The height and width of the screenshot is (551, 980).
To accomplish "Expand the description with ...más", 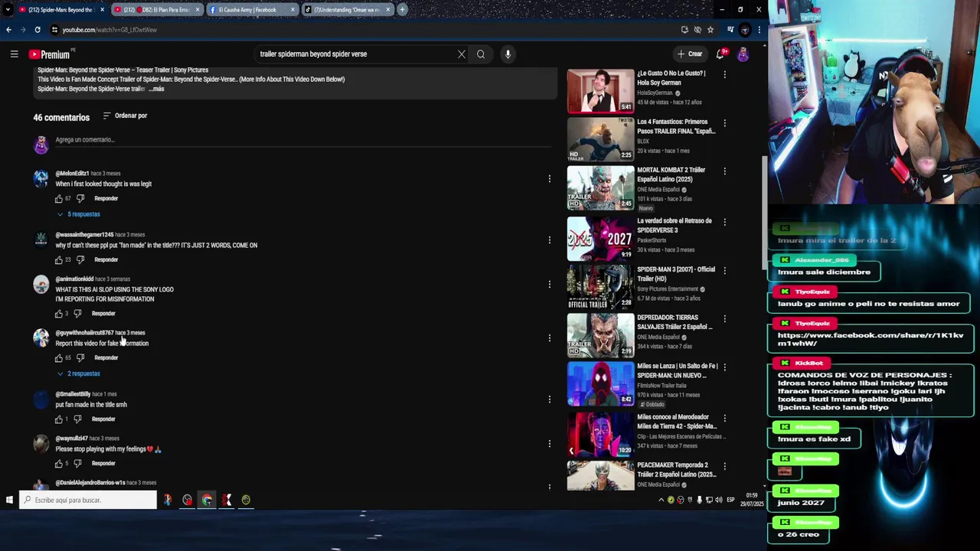I will coord(156,89).
